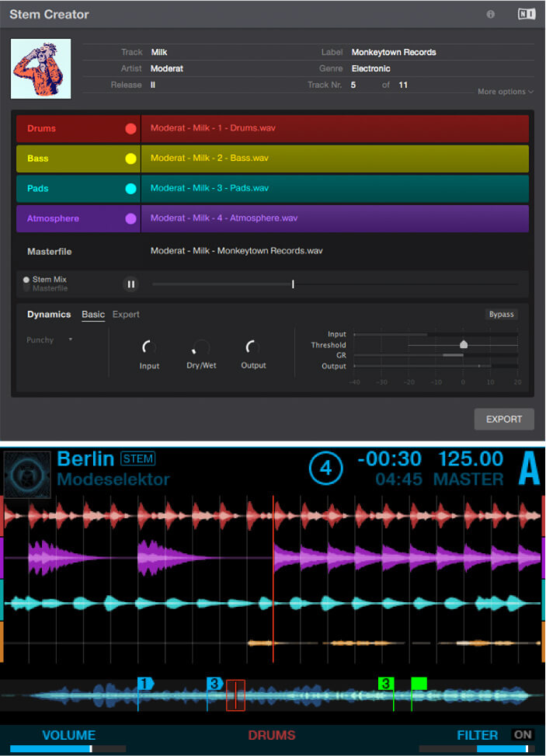Click 'Moderat - Milk - Monkeytown Records.wav' masterfile
Viewport: 546px width, 756px height.
click(x=237, y=251)
